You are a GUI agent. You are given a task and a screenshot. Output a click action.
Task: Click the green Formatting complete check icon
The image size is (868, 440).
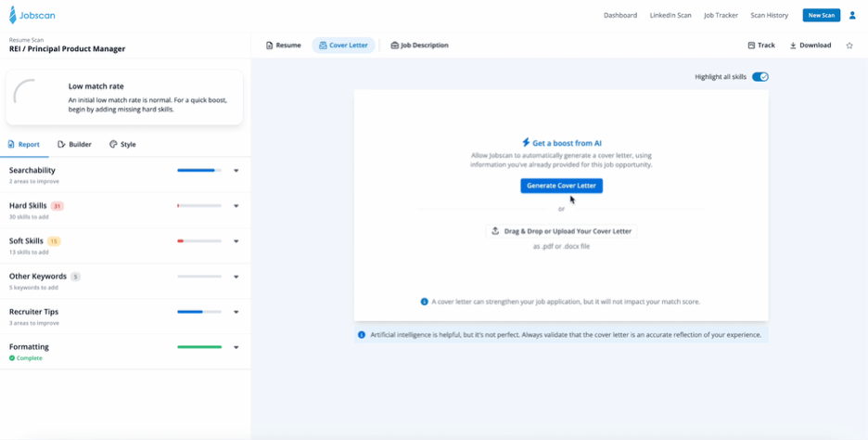[12, 358]
